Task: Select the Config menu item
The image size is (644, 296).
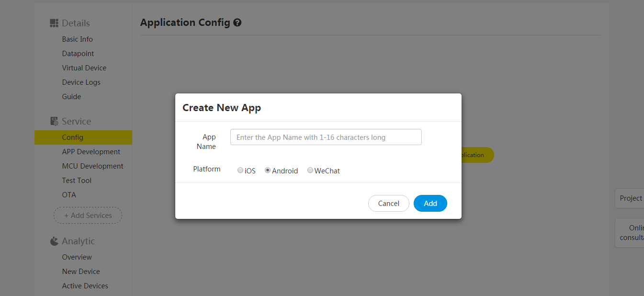Action: 72,137
